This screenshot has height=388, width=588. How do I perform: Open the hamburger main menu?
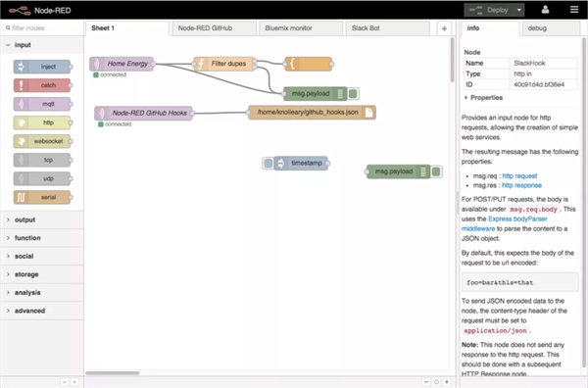pyautogui.click(x=574, y=10)
